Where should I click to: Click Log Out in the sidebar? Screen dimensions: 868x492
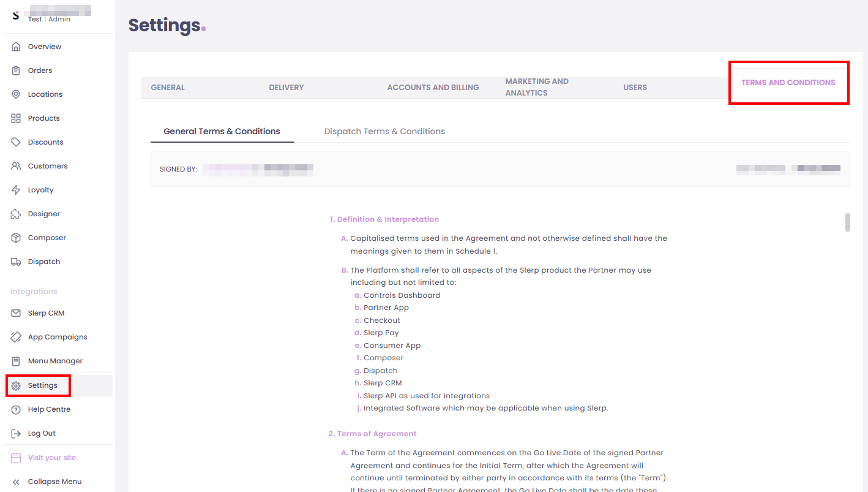(42, 433)
